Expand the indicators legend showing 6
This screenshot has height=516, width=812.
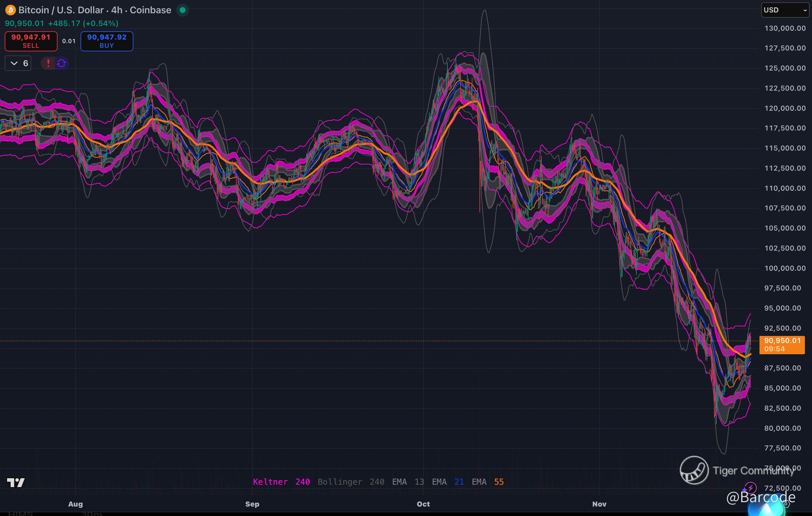[18, 63]
